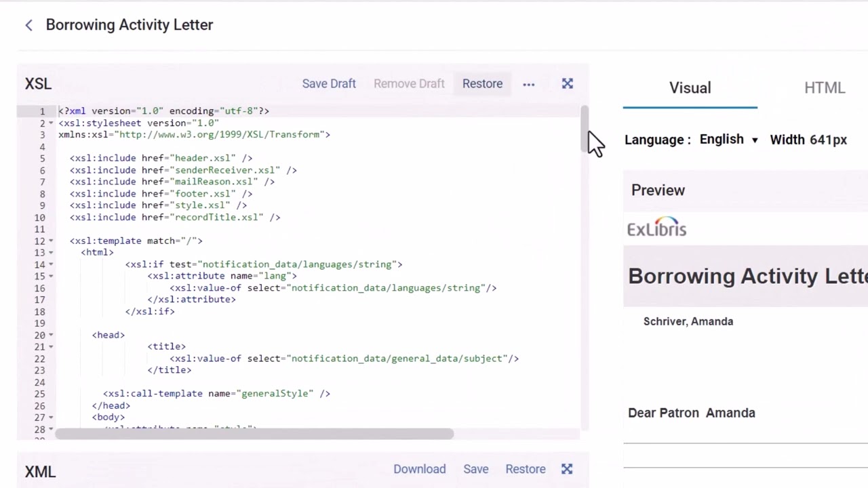Collapse the head element at line 20
The image size is (868, 488).
point(51,335)
